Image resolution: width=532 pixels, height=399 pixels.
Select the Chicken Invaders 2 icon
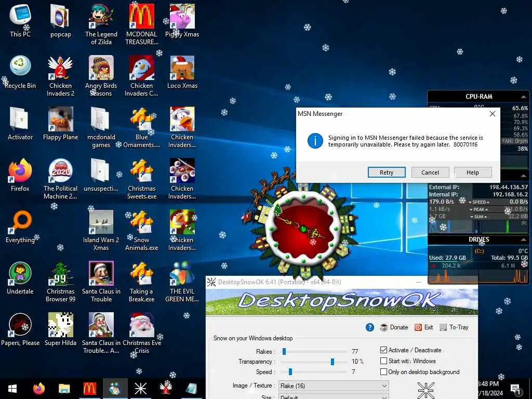coord(60,76)
